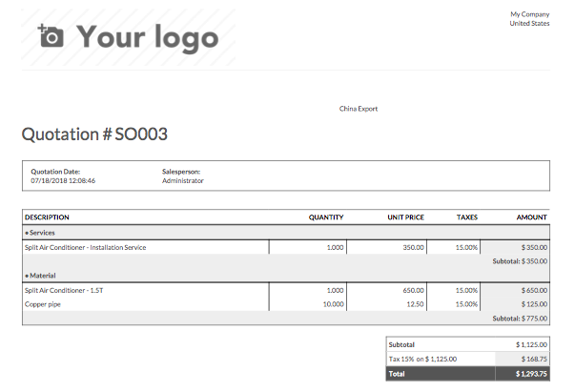Image resolution: width=575 pixels, height=392 pixels.
Task: Click the camera icon in logo placeholder
Action: click(51, 36)
